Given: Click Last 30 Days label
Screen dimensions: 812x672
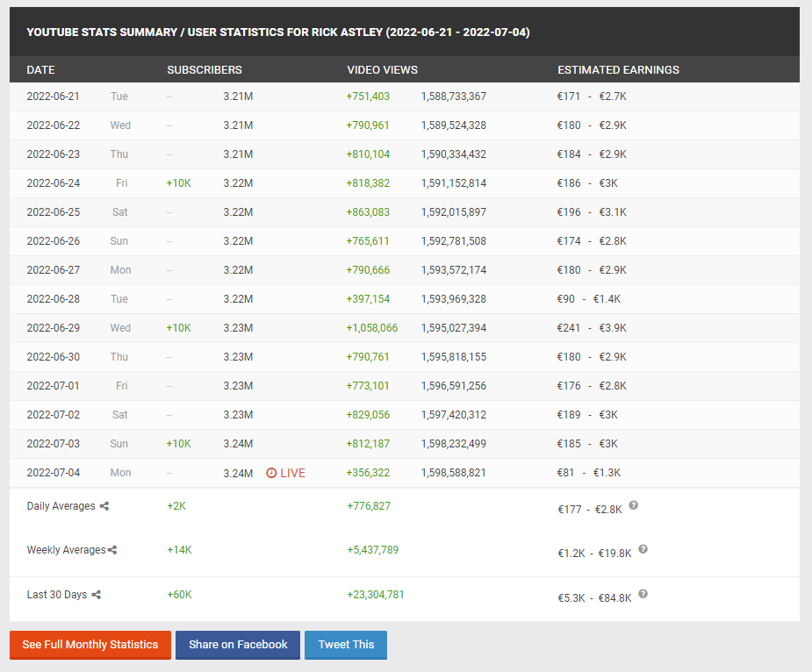Looking at the screenshot, I should [x=57, y=595].
